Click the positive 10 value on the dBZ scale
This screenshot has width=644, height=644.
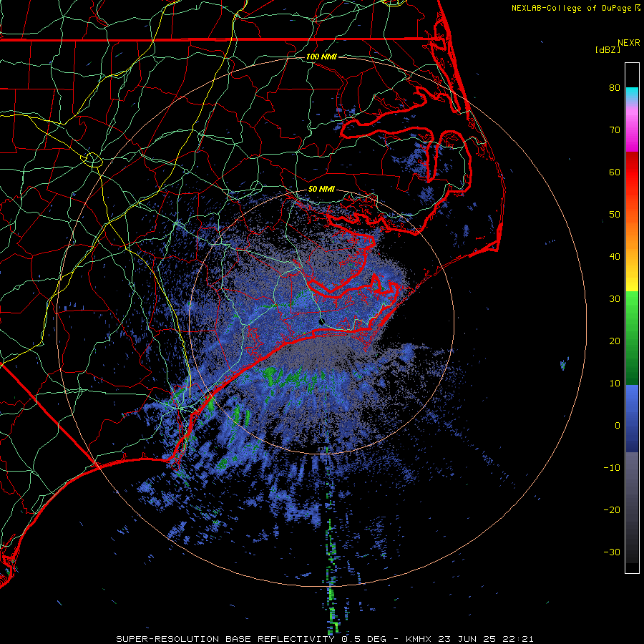pos(615,384)
